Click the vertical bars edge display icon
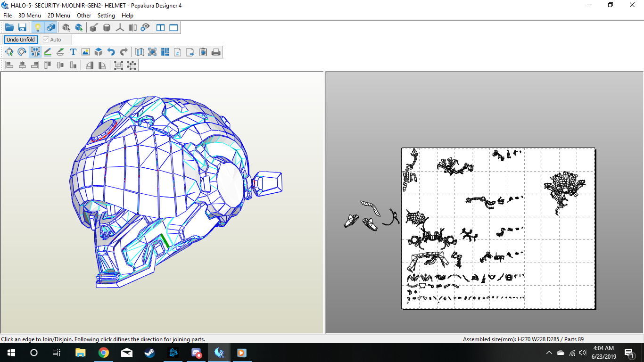Viewport: 644px width, 362px height. [132, 27]
